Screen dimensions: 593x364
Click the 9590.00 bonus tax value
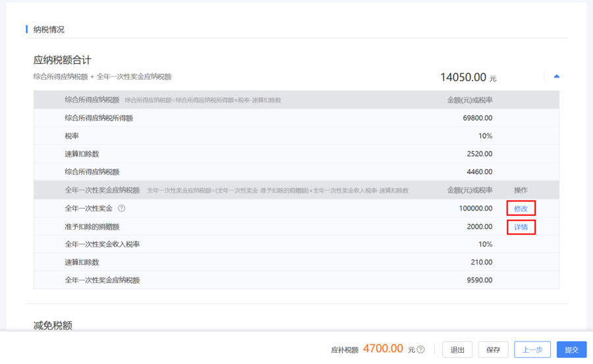point(479,280)
